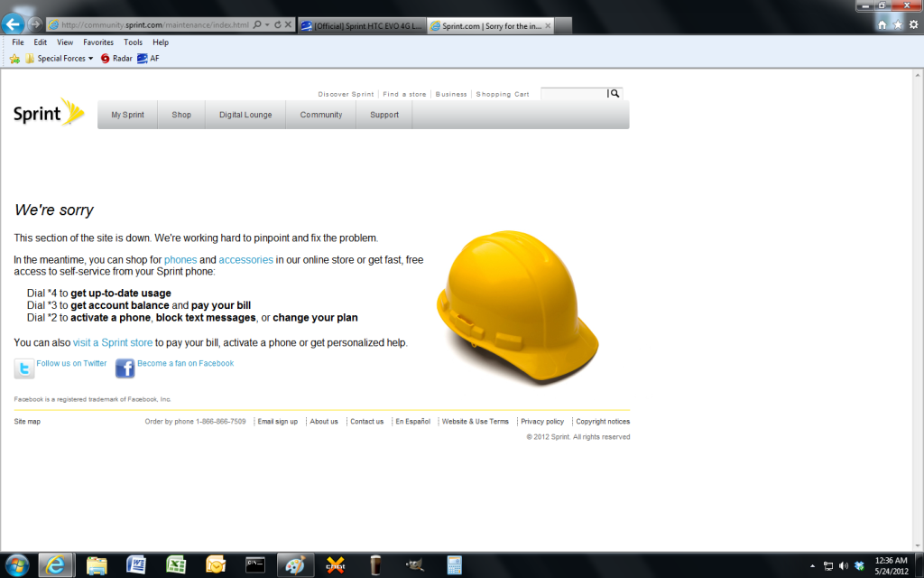This screenshot has height=578, width=924.
Task: Click the Facebook logo icon
Action: pos(125,368)
